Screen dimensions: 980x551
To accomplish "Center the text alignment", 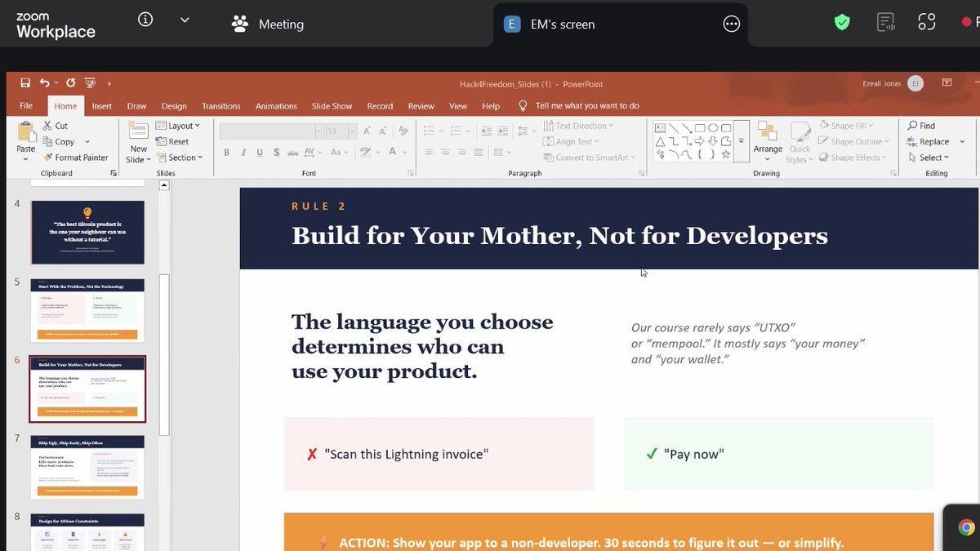I will click(x=446, y=153).
